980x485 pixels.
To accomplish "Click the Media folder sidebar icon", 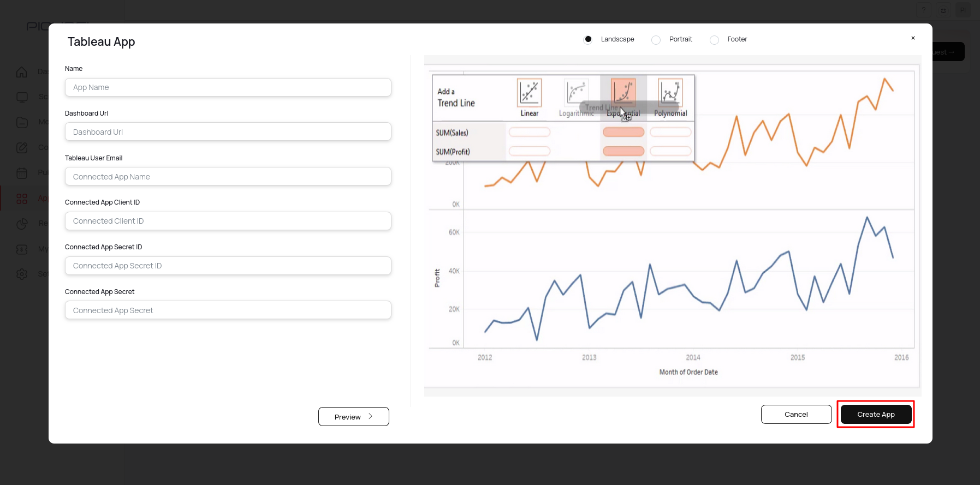I will click(22, 122).
